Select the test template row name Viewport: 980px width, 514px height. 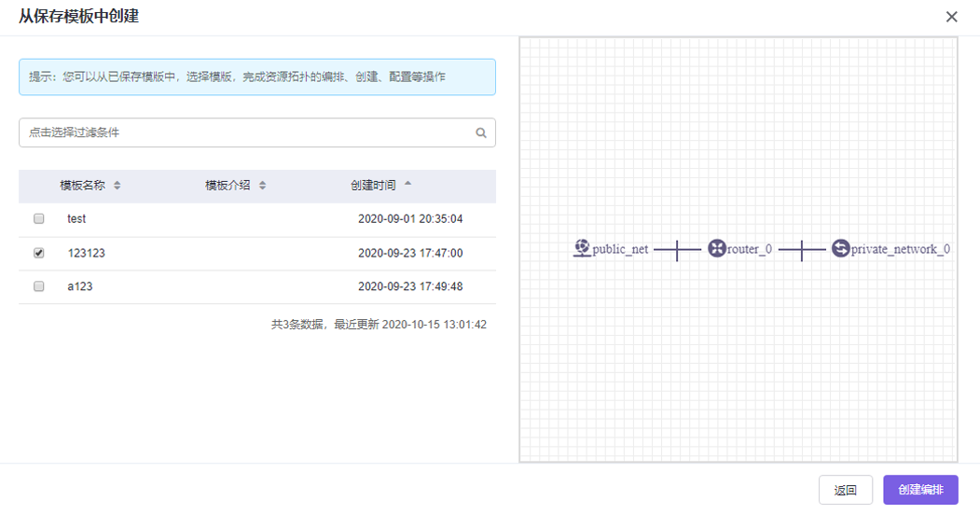[x=76, y=219]
